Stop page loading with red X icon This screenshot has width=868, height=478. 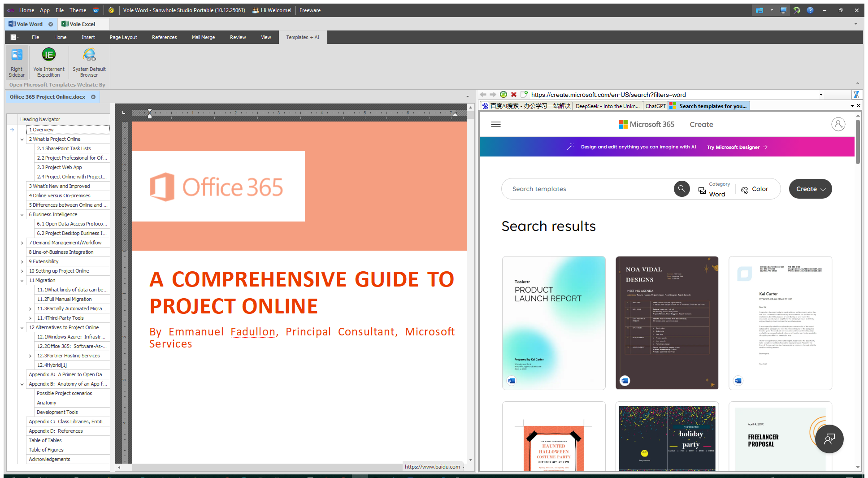514,95
